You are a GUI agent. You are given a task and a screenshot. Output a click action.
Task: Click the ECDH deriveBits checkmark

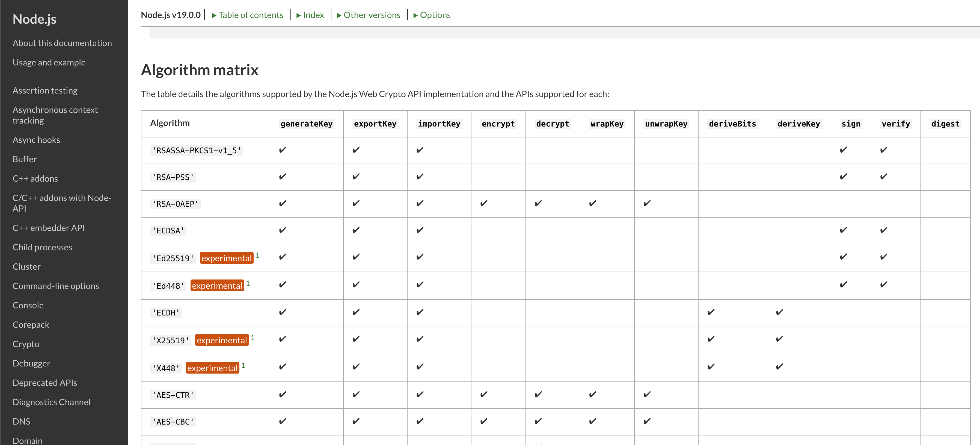[x=711, y=312]
